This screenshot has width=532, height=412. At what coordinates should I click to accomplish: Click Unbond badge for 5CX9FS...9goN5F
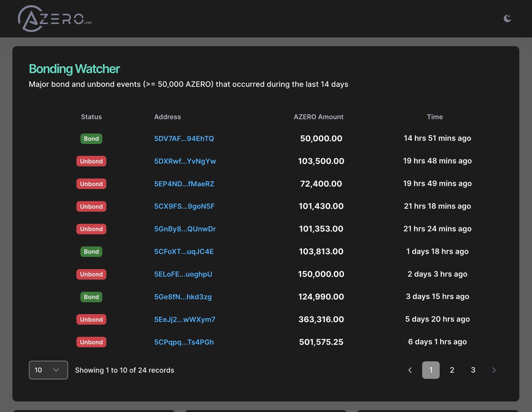tap(91, 206)
